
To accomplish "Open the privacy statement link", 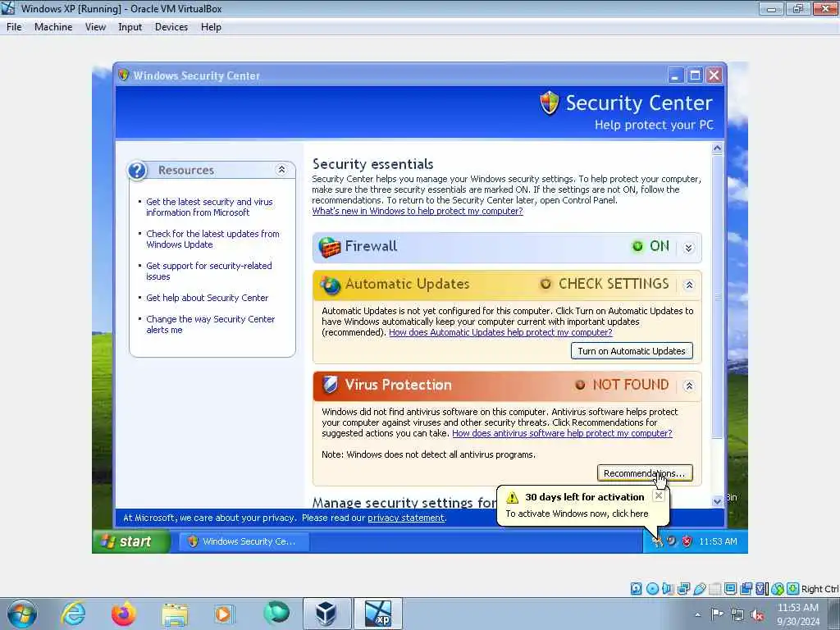I will pos(406,518).
